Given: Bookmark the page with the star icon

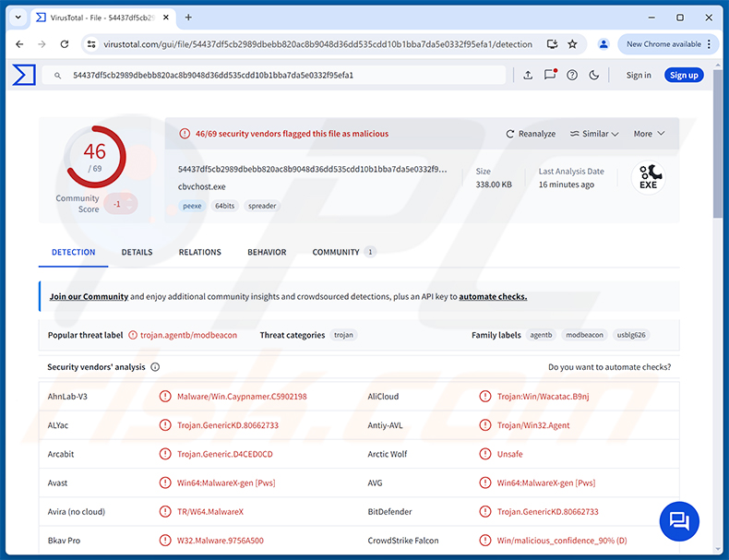Looking at the screenshot, I should (572, 44).
